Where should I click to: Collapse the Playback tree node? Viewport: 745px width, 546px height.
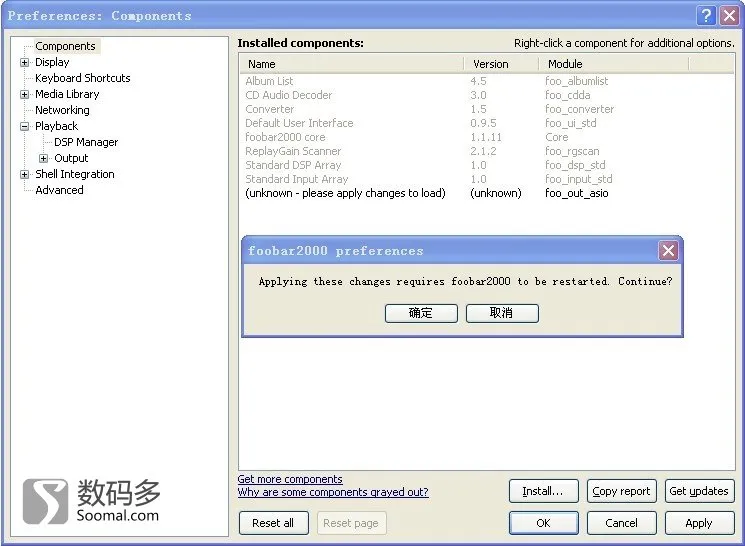pos(24,126)
